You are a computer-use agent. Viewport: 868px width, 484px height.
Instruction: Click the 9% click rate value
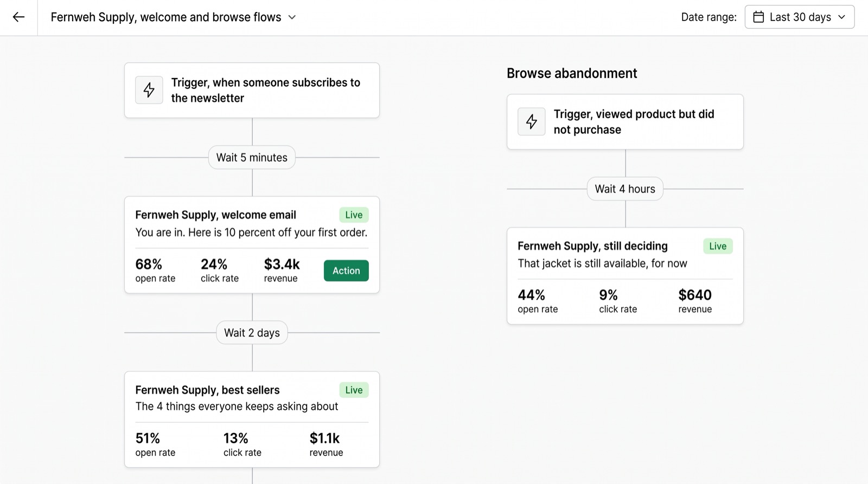point(608,295)
